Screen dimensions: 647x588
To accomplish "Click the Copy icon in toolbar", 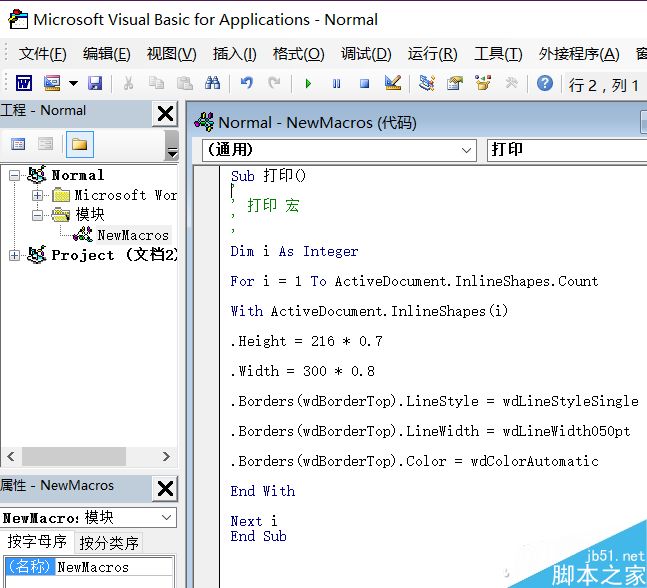I will (156, 83).
